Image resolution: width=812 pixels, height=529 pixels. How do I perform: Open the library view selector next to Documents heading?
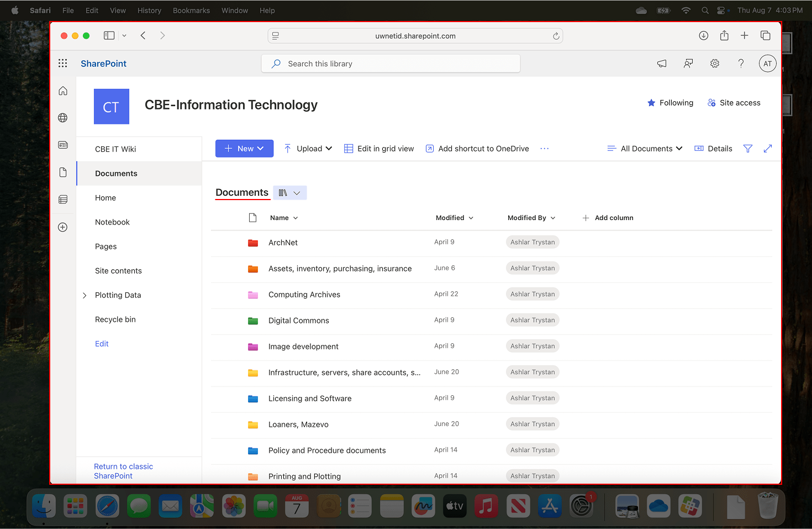(x=289, y=192)
